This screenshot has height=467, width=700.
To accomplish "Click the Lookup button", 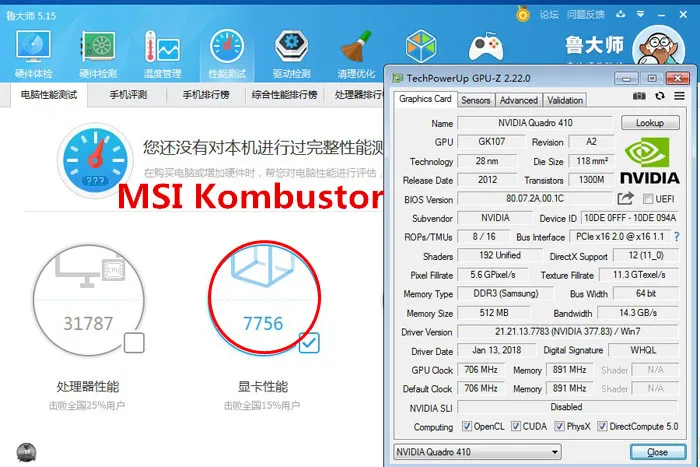I will (650, 123).
